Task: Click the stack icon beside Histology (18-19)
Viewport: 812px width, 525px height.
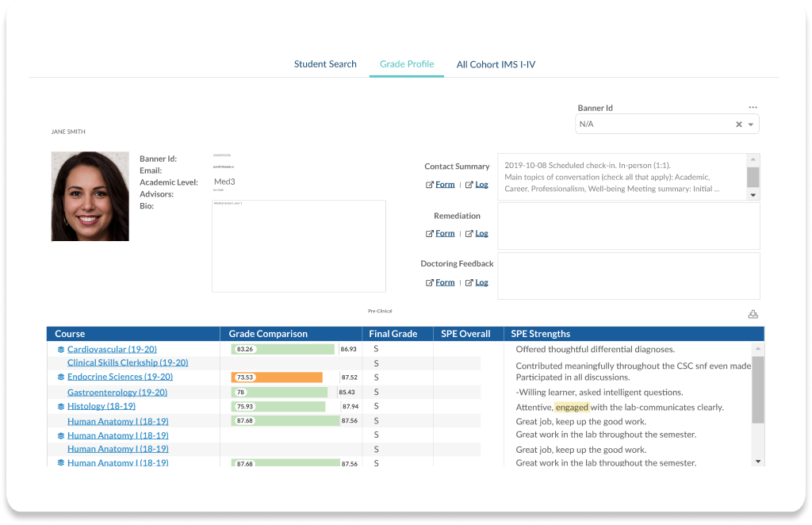Action: 61,407
